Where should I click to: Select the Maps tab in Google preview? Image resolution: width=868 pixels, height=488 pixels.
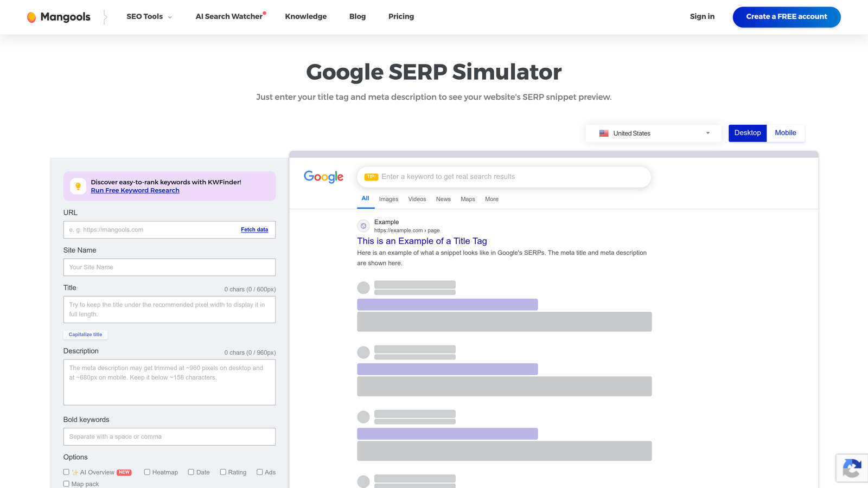[x=468, y=199]
